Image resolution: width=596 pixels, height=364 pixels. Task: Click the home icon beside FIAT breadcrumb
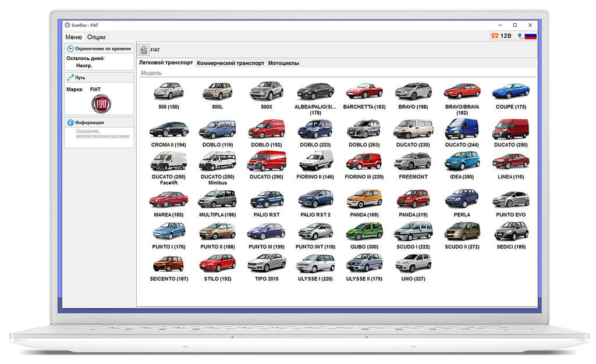(x=144, y=50)
